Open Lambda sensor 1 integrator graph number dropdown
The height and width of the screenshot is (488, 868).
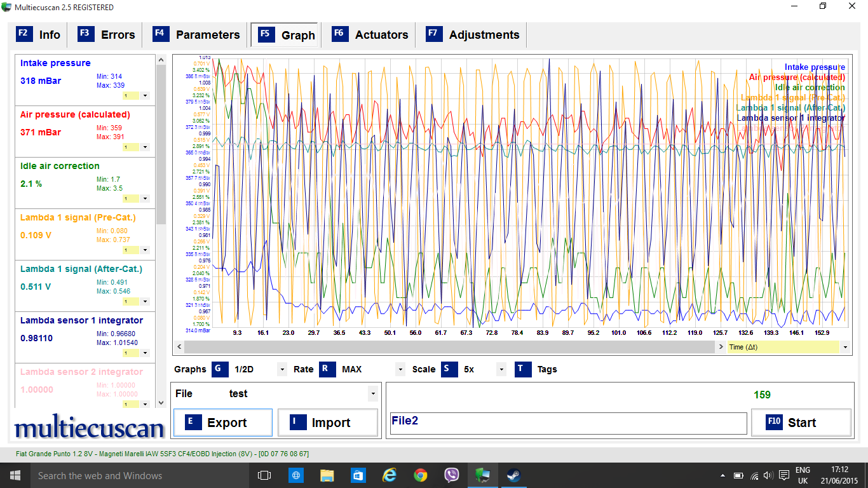pos(146,353)
